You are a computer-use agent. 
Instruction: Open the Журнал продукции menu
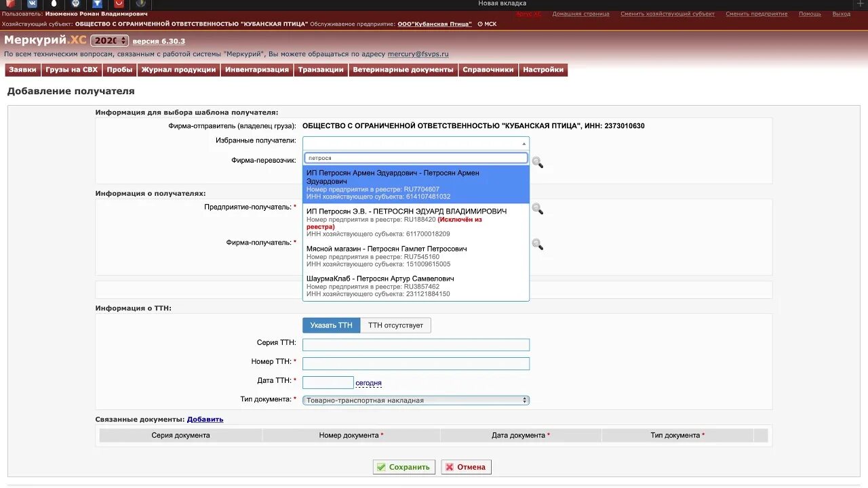[x=178, y=70]
